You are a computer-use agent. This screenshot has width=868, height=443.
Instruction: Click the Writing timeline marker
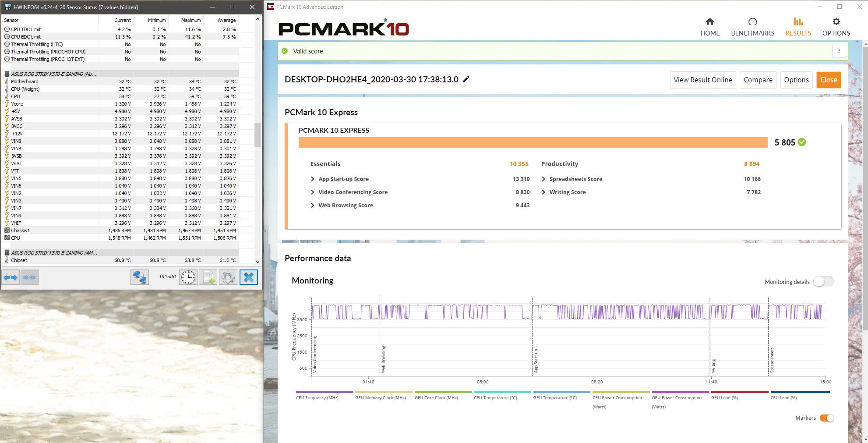(713, 366)
